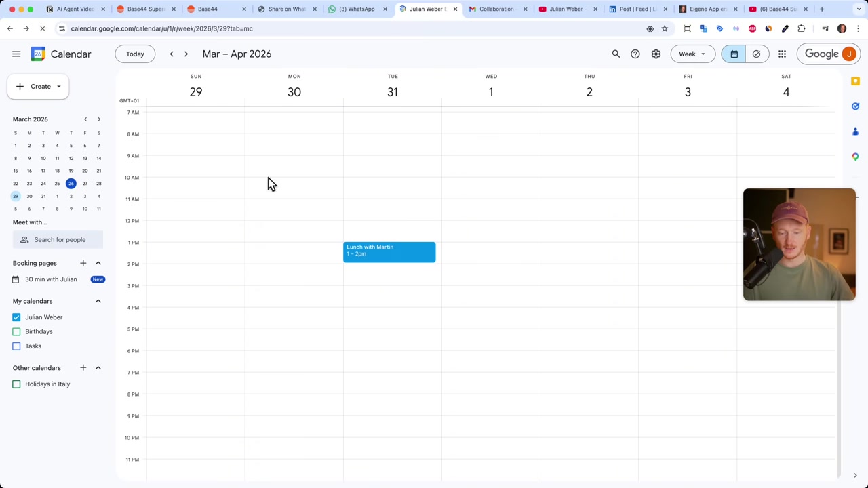Screen dimensions: 868x488
Task: Close the Julian Weber calendar tab
Action: click(x=455, y=9)
